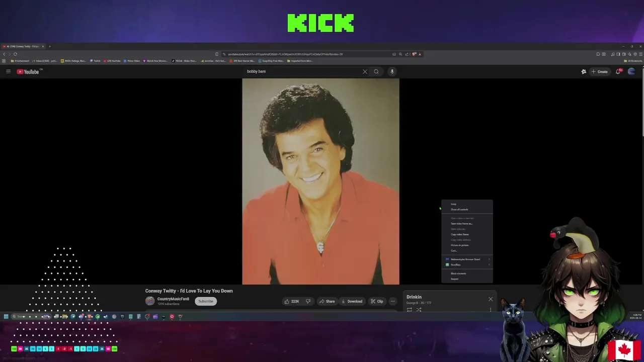Go back in the browser

click(x=4, y=54)
